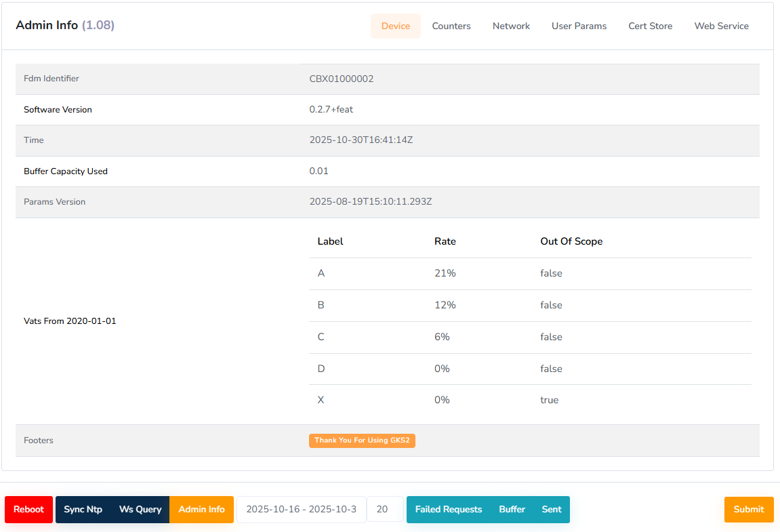Click the Rate column header
780x532 pixels.
point(445,241)
